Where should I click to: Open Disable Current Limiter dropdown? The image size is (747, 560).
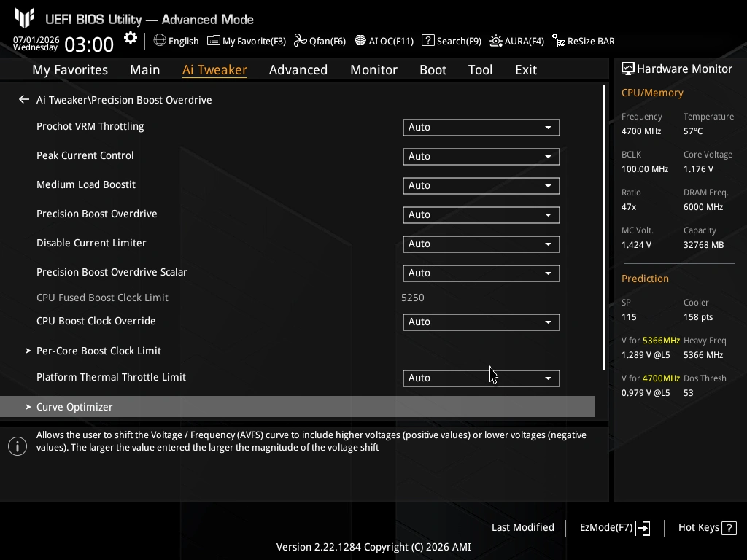coord(481,244)
